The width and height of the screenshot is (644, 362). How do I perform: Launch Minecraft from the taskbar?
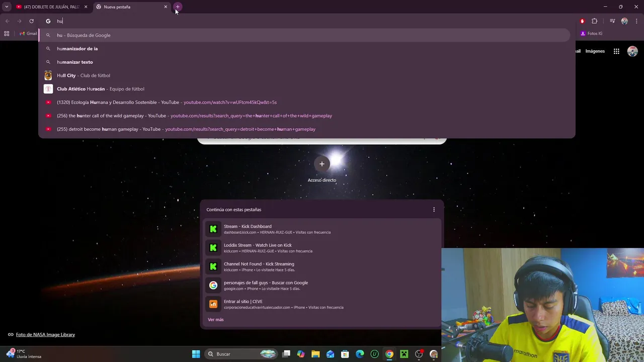[x=404, y=354]
